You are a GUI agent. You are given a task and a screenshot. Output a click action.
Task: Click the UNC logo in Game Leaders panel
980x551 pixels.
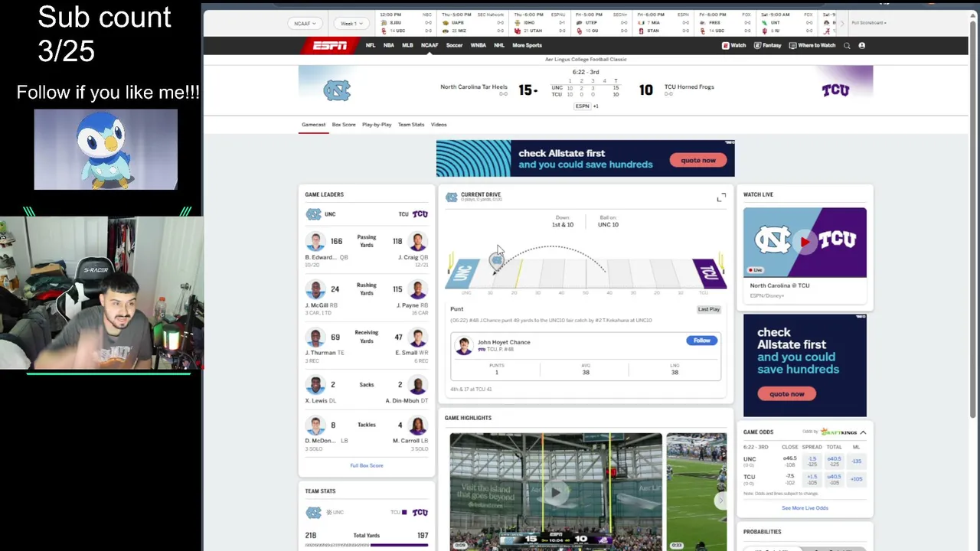click(x=314, y=214)
